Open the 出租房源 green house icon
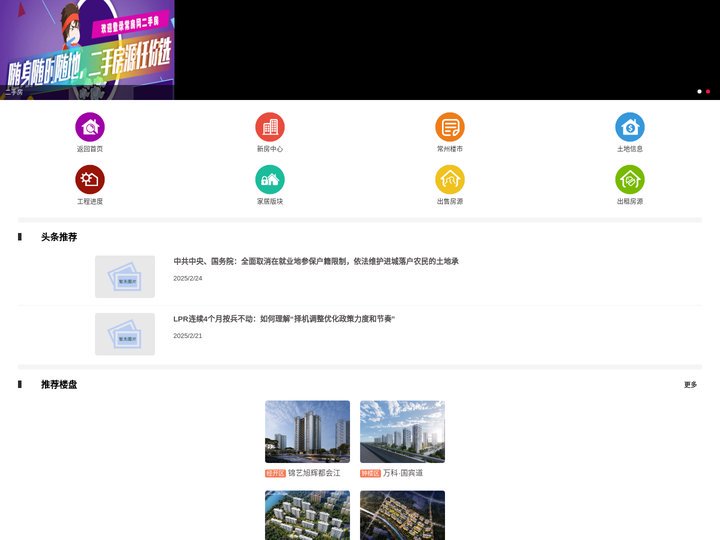This screenshot has width=720, height=540. click(630, 180)
